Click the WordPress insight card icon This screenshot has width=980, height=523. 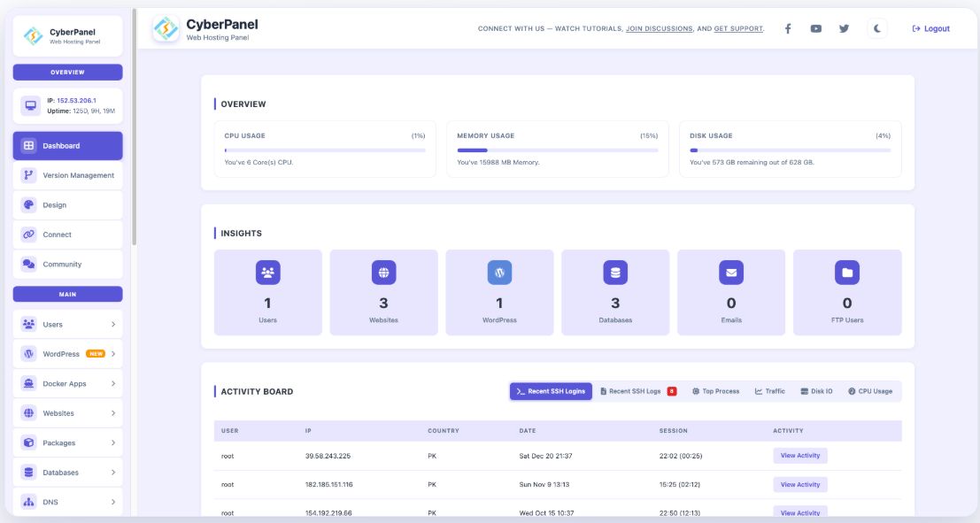(499, 273)
